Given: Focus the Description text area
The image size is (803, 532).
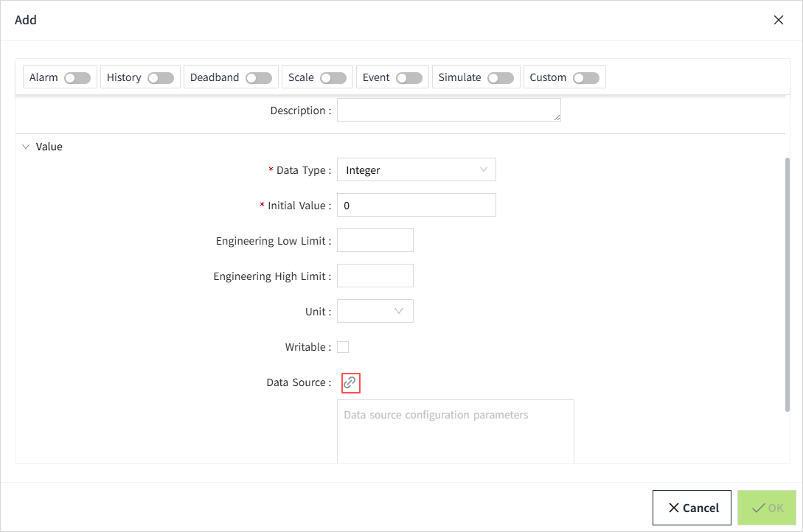Looking at the screenshot, I should tap(449, 110).
